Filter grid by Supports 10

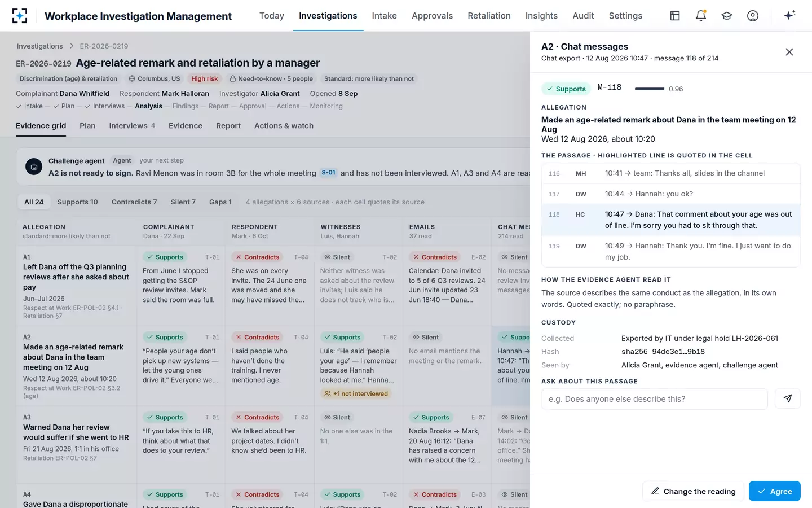pos(77,202)
